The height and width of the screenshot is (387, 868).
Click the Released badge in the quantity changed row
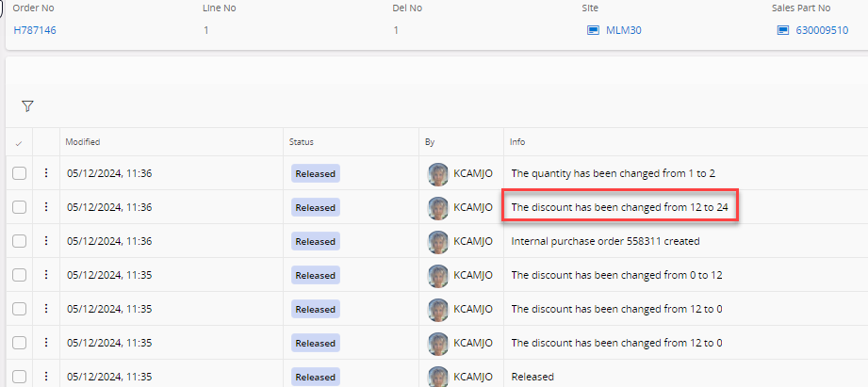[315, 173]
